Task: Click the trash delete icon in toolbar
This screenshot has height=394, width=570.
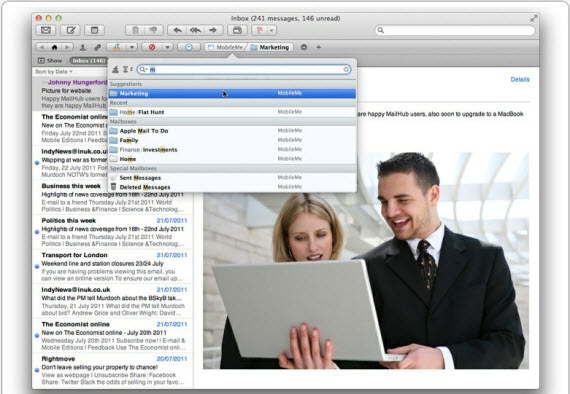Action: click(135, 30)
